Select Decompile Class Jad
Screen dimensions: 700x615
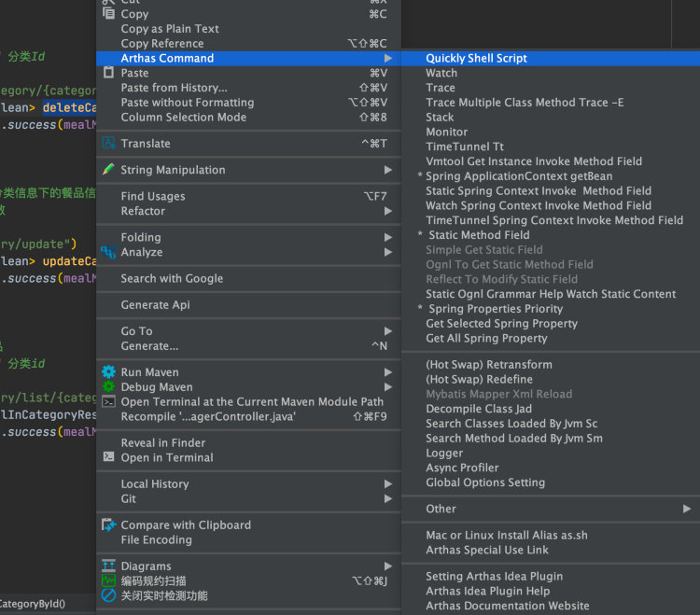[479, 409]
